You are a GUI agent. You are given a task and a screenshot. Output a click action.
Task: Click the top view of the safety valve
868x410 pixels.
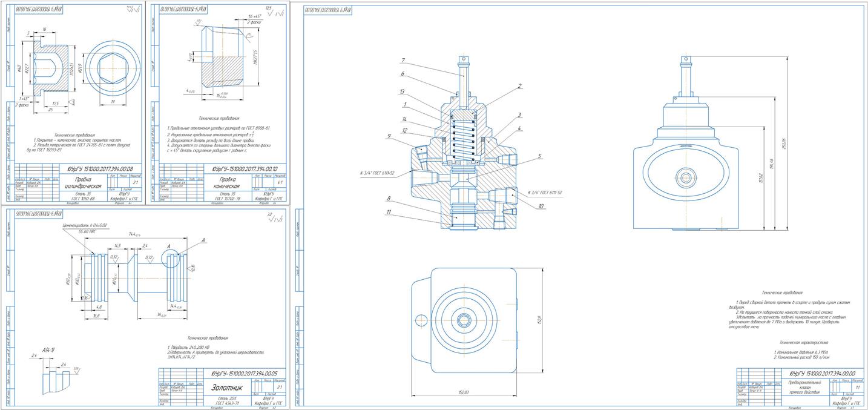tap(463, 320)
